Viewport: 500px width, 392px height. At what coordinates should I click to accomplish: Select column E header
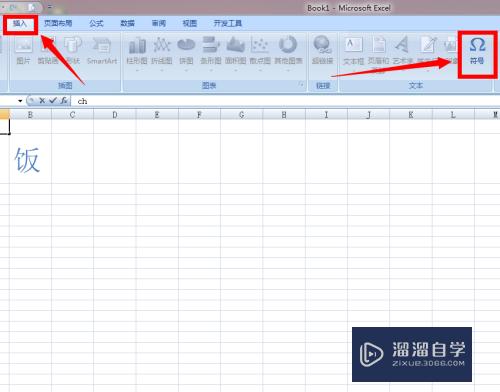pyautogui.click(x=157, y=115)
